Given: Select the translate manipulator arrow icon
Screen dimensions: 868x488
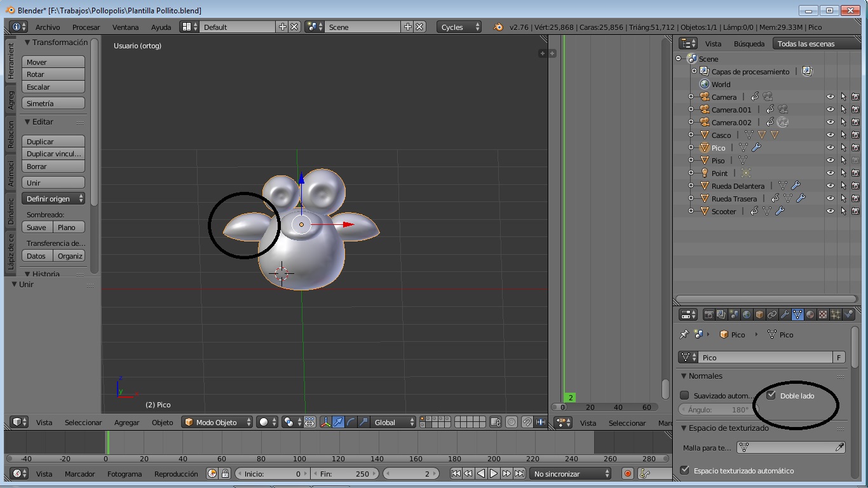Looking at the screenshot, I should [338, 422].
